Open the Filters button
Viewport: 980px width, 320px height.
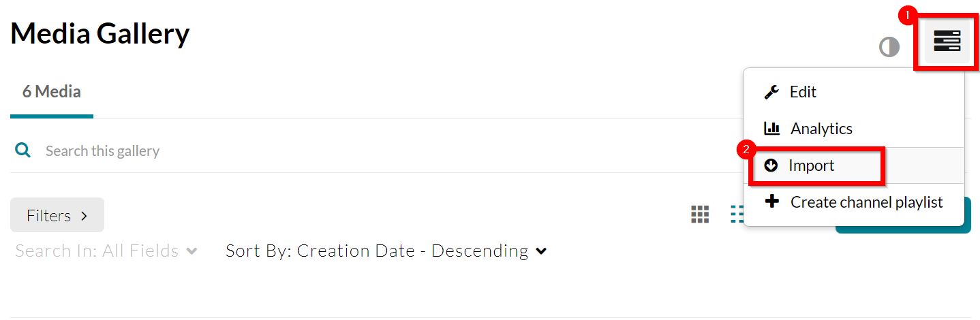(57, 215)
